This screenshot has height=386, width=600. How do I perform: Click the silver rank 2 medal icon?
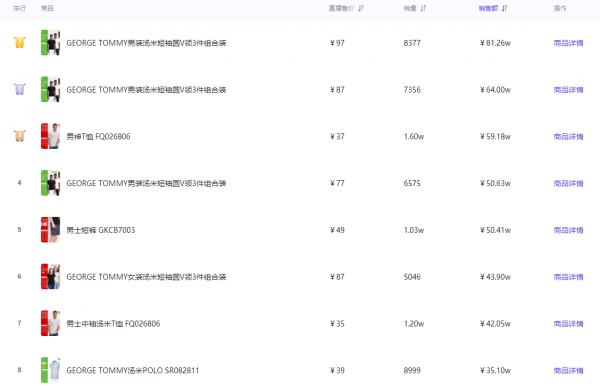(x=20, y=89)
